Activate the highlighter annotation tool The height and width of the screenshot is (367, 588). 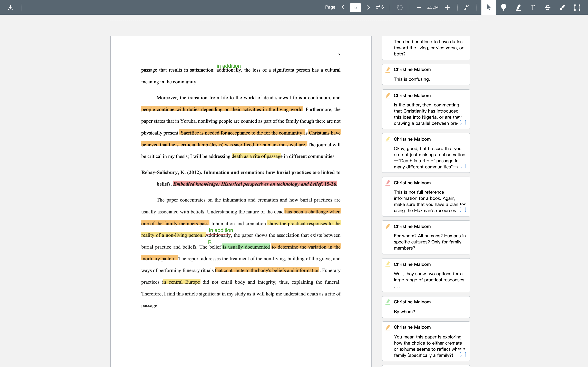[x=518, y=7]
